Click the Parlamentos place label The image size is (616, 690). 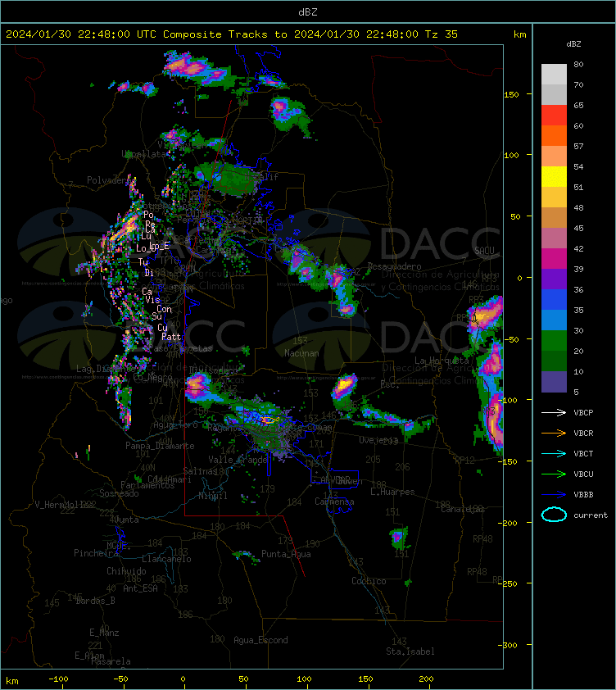(147, 485)
